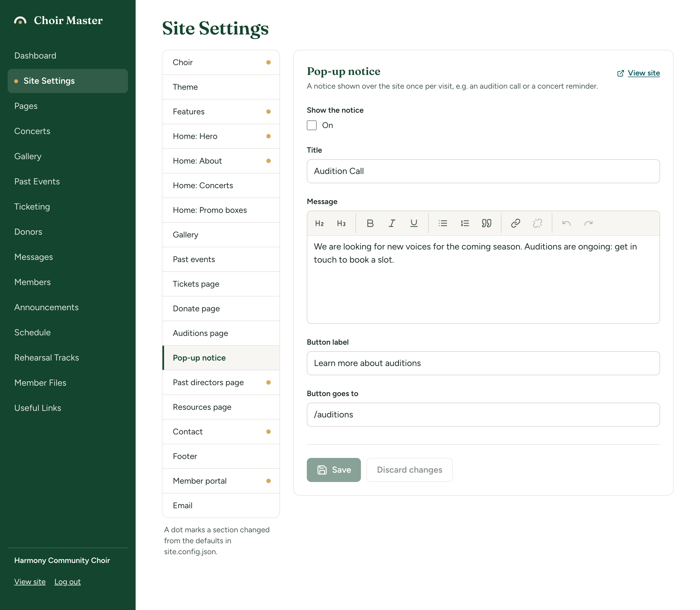Redo edit in message editor
This screenshot has width=700, height=610.
588,223
